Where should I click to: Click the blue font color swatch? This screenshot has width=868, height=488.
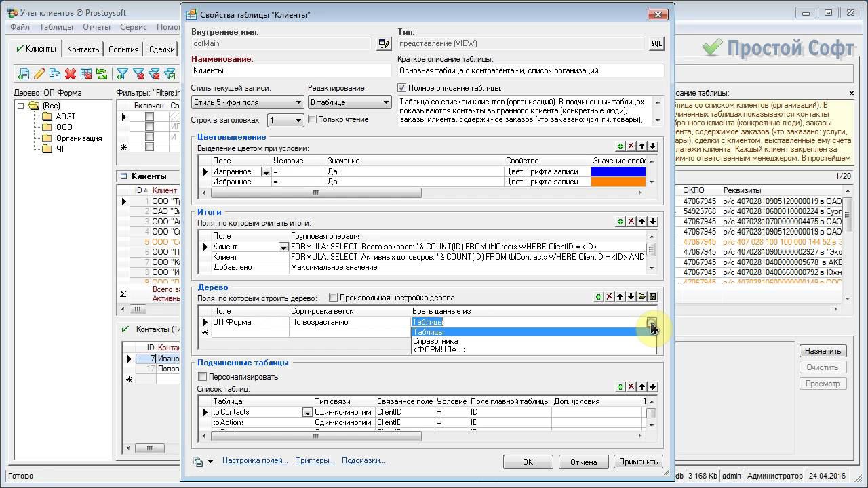click(618, 171)
